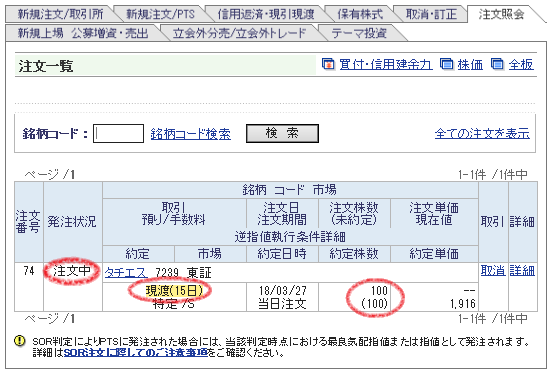Screen dimensions: 553x377
Task: Click the 約定日時 column header
Action: 282,254
